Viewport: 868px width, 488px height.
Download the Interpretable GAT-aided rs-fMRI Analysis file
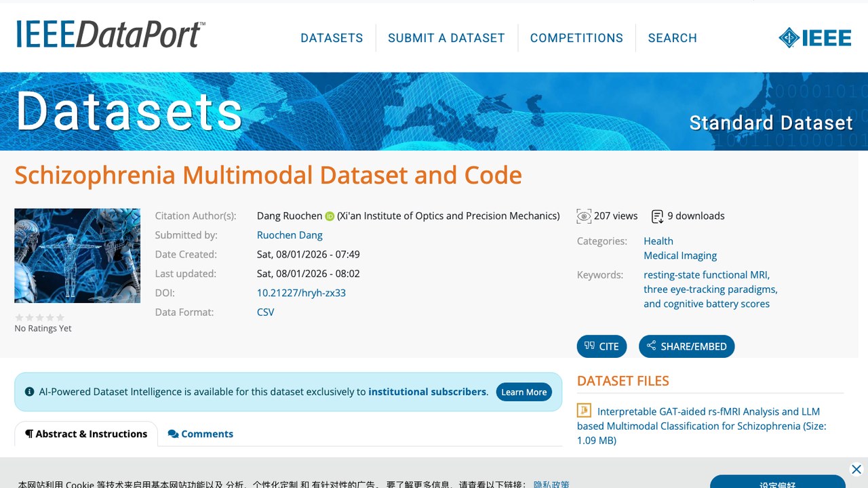pyautogui.click(x=701, y=426)
